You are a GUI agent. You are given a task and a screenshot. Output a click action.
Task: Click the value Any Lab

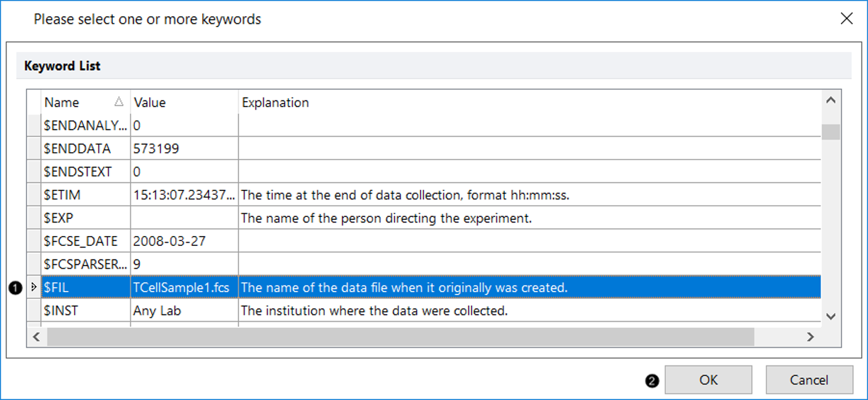157,311
